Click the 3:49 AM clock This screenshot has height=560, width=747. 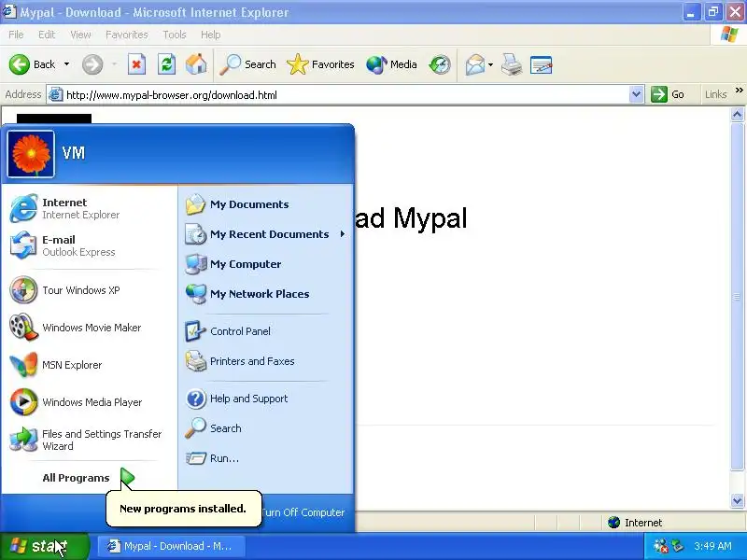[x=712, y=546]
